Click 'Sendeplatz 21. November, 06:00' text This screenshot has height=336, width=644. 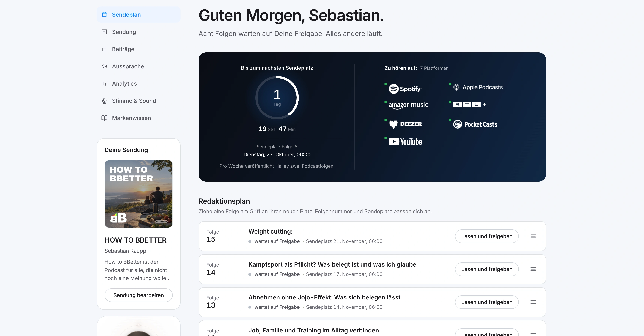[x=344, y=241]
